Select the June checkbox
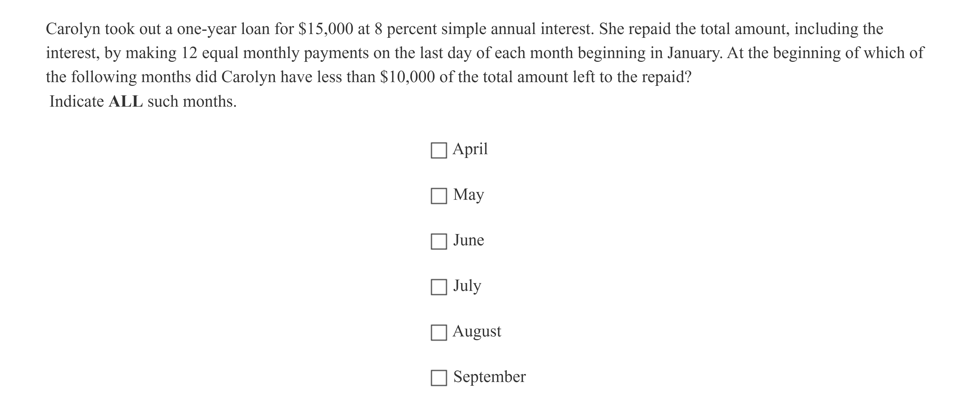The image size is (980, 404). 439,241
